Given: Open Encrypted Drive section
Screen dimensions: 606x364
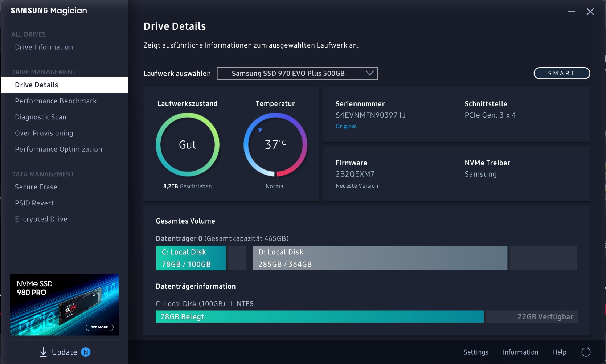Looking at the screenshot, I should 41,219.
